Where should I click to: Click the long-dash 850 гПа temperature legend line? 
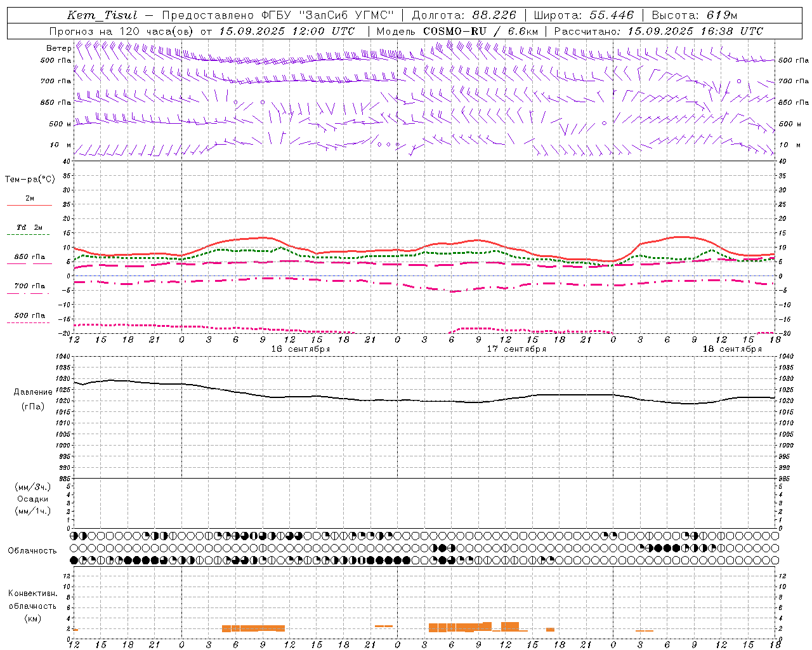coord(29,264)
